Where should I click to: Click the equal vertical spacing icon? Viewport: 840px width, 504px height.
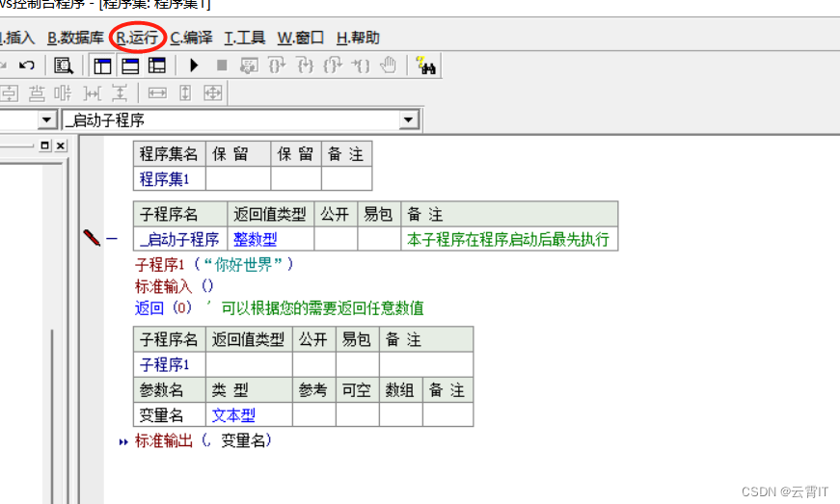tap(120, 93)
